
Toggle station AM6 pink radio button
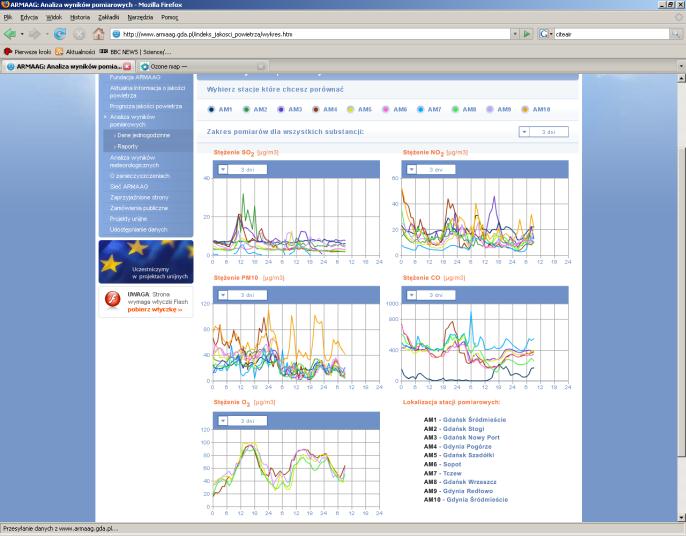point(385,109)
